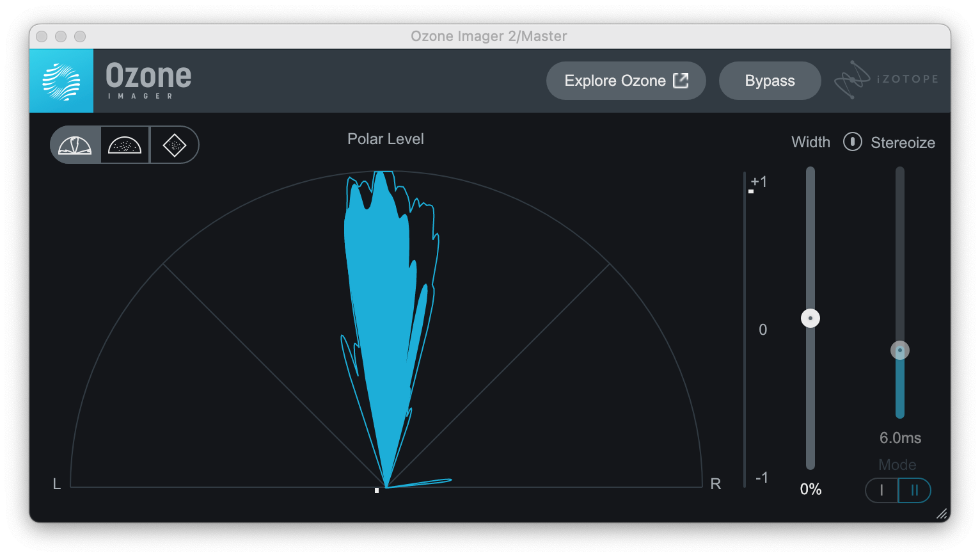
Task: Click the Width slider handle
Action: coord(810,318)
